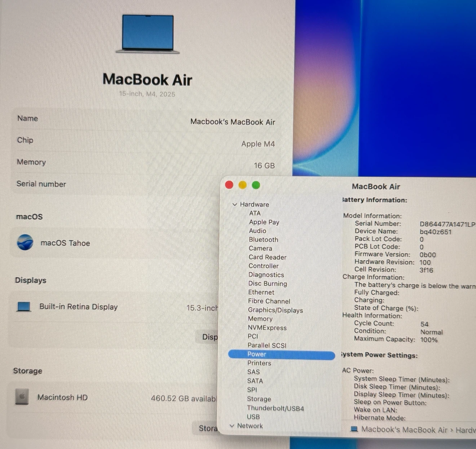476x449 pixels.
Task: Click the laptop icon in path bar
Action: pyautogui.click(x=354, y=429)
